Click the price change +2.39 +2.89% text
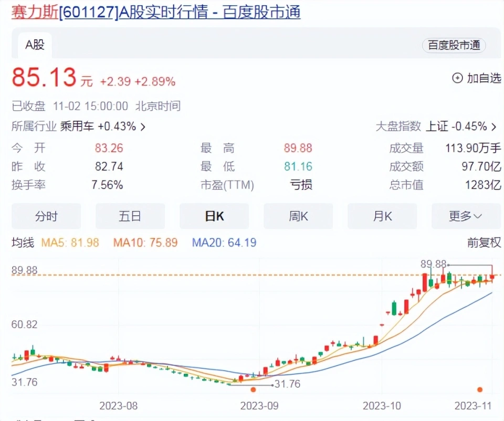The image size is (504, 421). tap(138, 82)
